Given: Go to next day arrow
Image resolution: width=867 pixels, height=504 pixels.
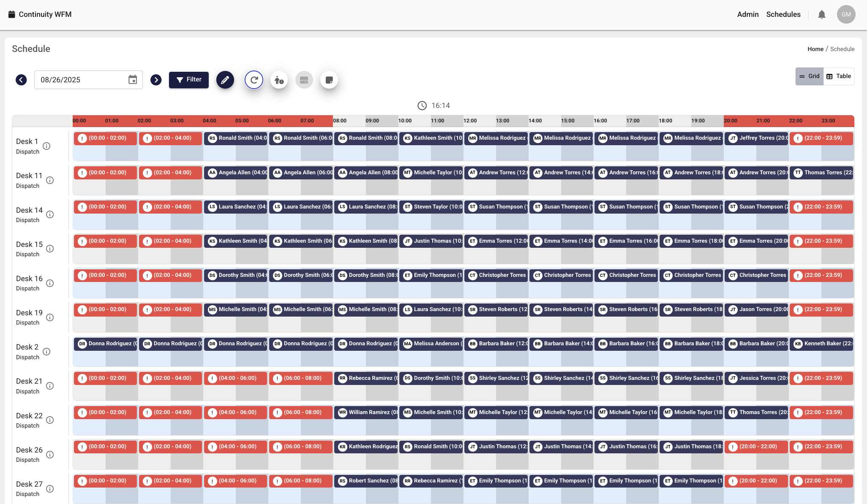Looking at the screenshot, I should pyautogui.click(x=156, y=80).
